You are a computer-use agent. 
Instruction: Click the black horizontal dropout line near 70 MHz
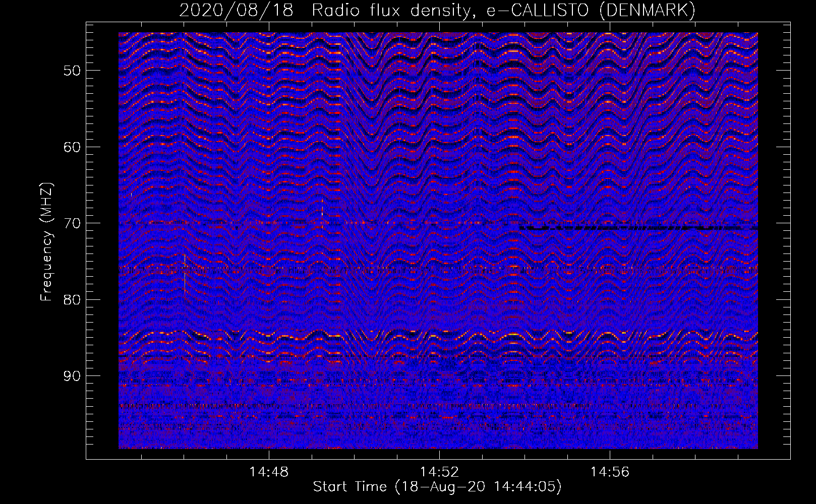(x=638, y=228)
